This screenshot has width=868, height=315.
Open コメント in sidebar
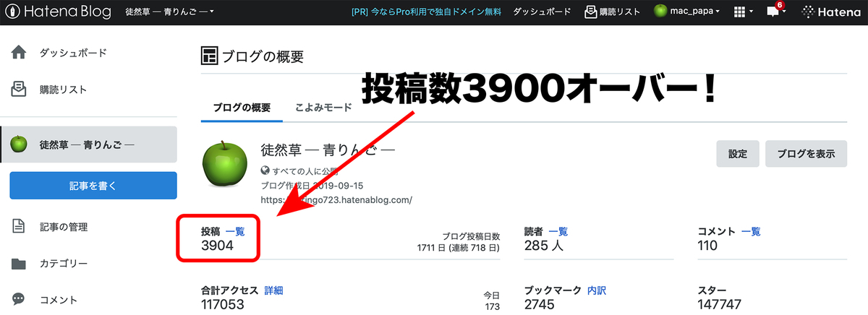[59, 300]
